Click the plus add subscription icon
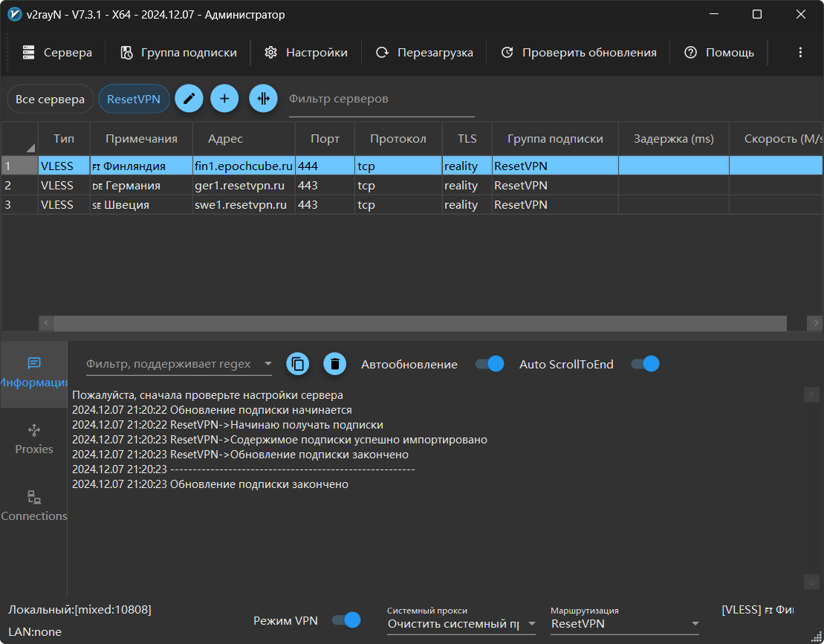Screen dimensions: 824x644 (224, 99)
